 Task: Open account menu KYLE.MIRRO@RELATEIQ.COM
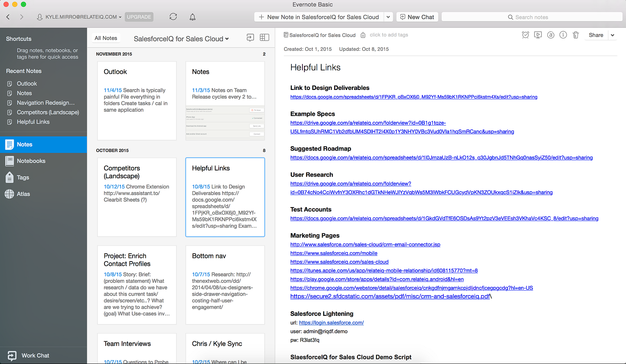pyautogui.click(x=79, y=17)
